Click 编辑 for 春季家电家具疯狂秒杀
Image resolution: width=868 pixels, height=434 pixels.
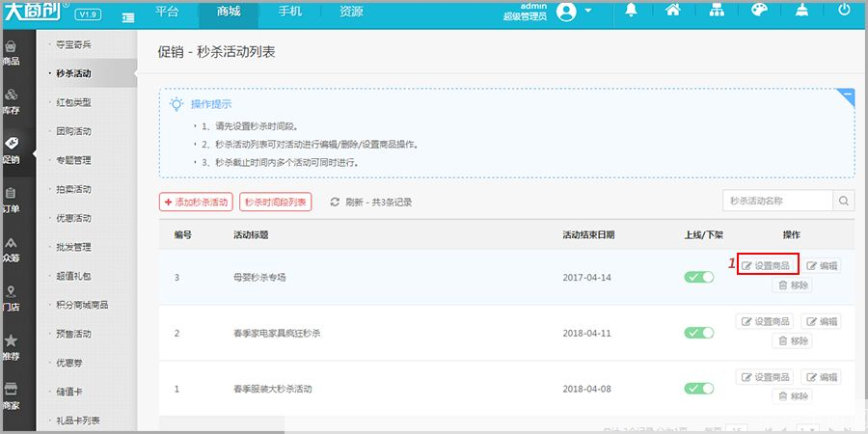tap(821, 321)
